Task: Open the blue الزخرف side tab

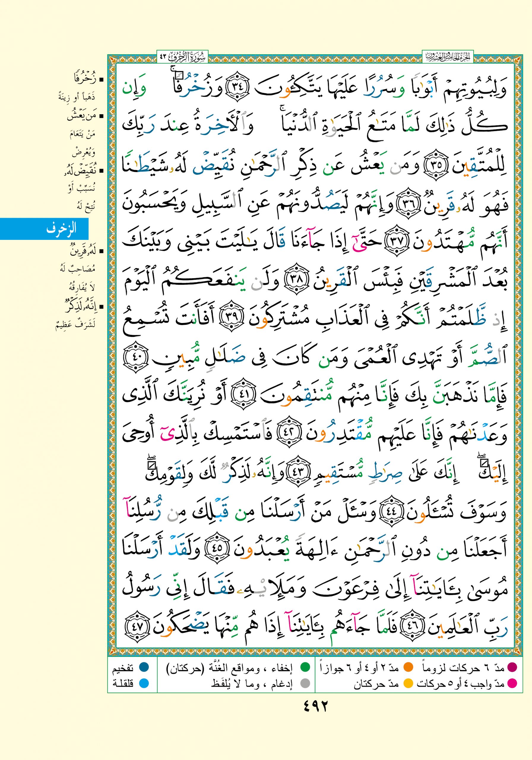Action: (x=44, y=228)
